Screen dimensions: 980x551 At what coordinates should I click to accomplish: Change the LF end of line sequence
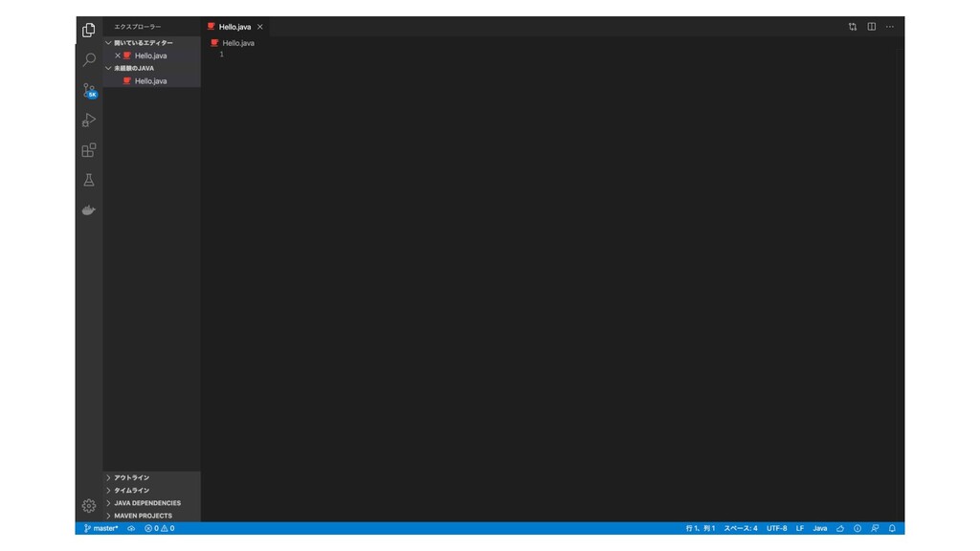click(x=800, y=528)
